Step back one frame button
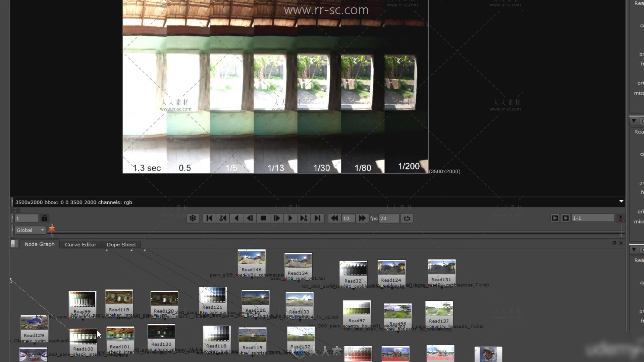The image size is (644, 362). pos(250,218)
